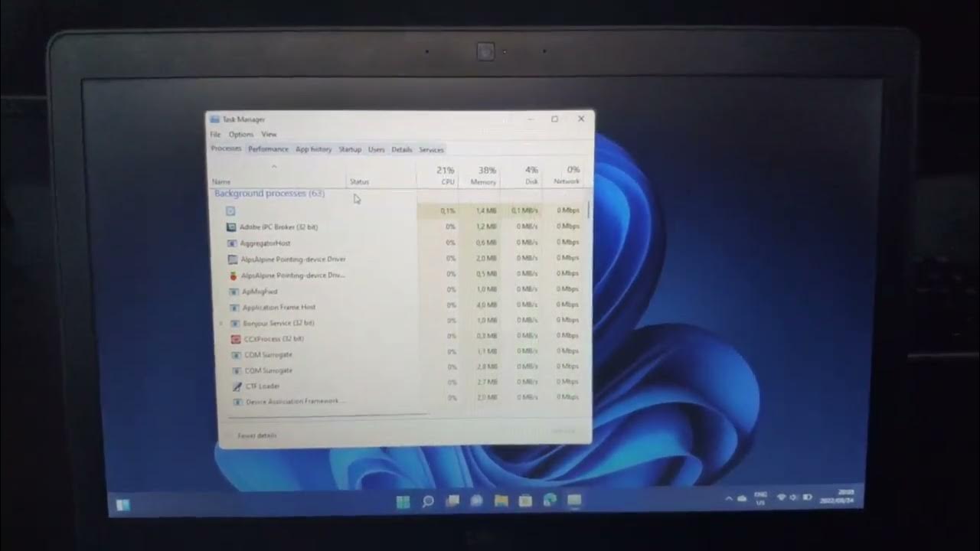Viewport: 980px width, 551px height.
Task: Sort by the Status column header
Action: point(381,176)
